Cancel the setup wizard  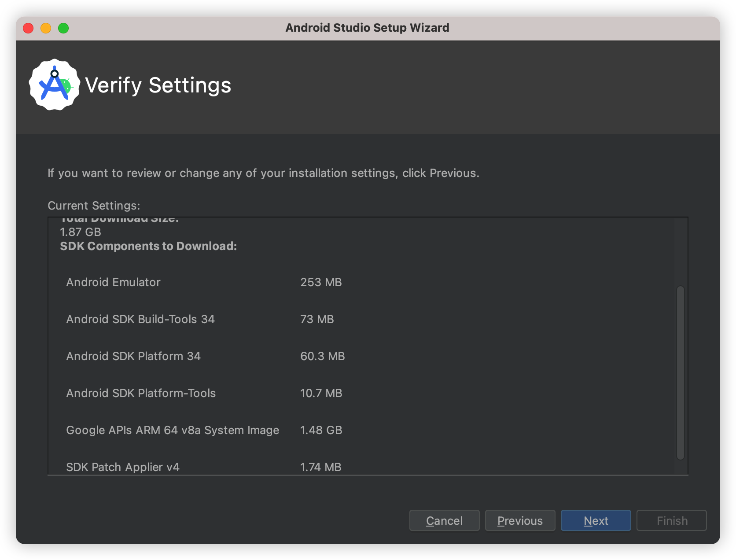[444, 520]
